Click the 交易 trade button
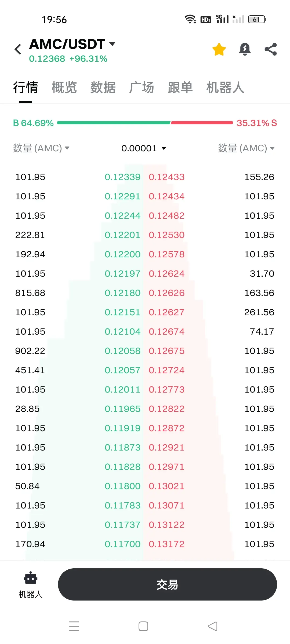Viewport: 290px width, 644px height. tap(168, 584)
